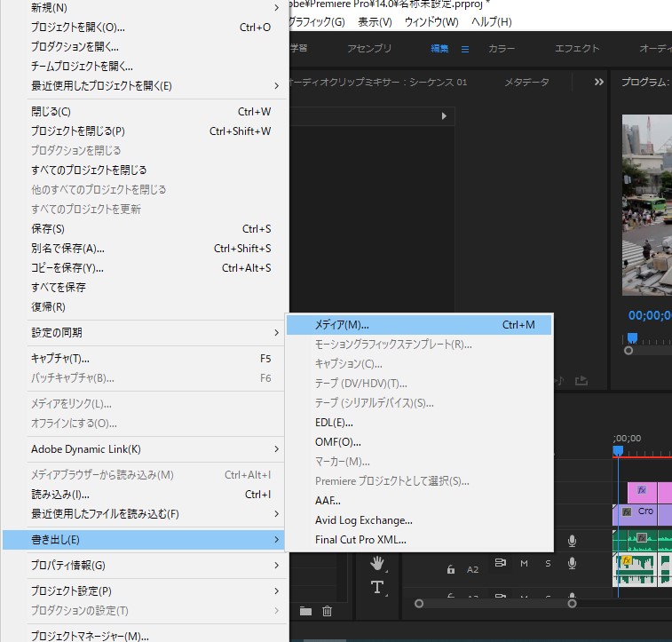
Task: Open the オーディオクリップミキサー panel tab
Action: coord(378,82)
